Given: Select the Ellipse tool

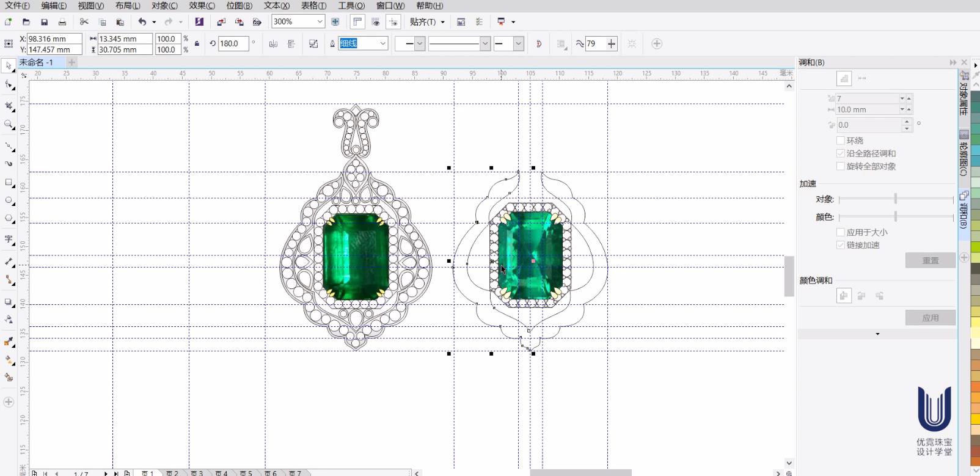Looking at the screenshot, I should tap(9, 200).
